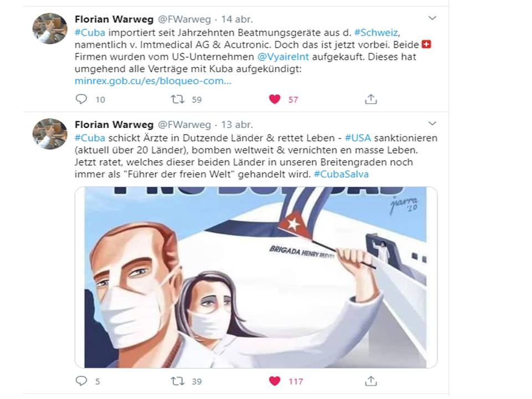Viewport: 532px width, 399px height.
Task: Open the minrex.gob.cu/es/bloqueo-com... link
Action: (153, 81)
